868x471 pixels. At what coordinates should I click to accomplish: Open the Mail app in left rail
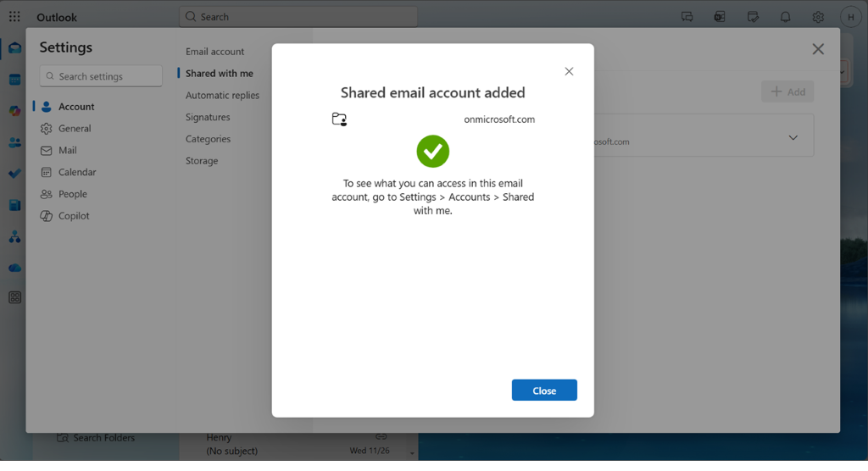tap(15, 48)
